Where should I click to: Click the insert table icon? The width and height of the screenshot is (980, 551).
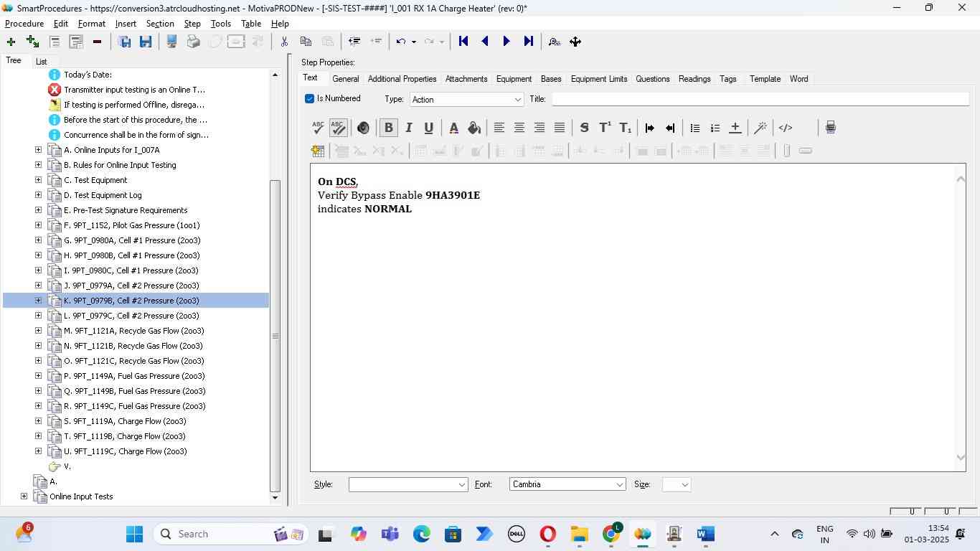click(318, 151)
